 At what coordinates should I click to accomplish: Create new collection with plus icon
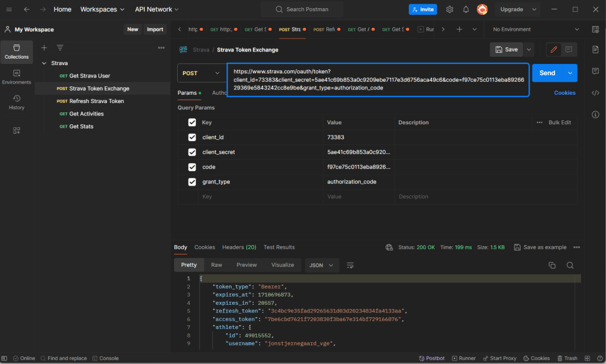click(44, 47)
